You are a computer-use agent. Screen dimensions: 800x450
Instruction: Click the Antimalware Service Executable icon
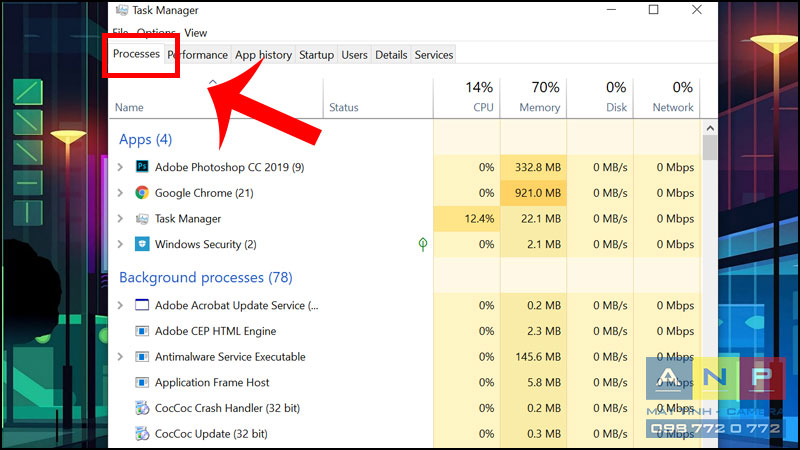point(142,357)
